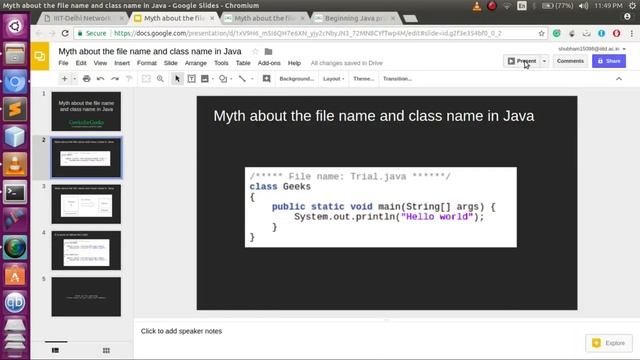Expand the line tool dropdown arrow
Viewport: 640px width, 360px height.
click(x=252, y=79)
